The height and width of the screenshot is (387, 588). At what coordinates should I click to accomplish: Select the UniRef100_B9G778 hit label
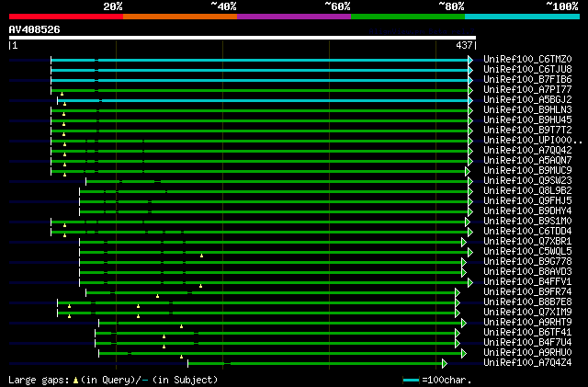(527, 262)
